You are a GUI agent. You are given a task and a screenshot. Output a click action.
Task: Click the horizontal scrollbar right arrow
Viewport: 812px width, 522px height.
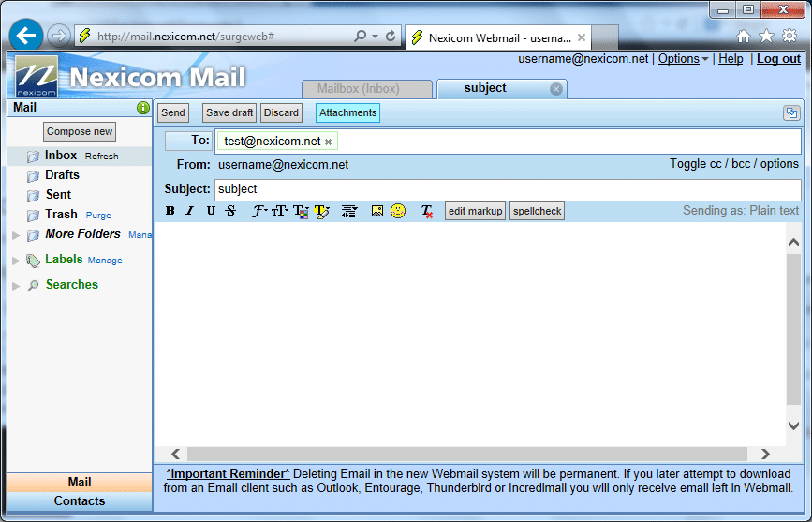tap(765, 455)
